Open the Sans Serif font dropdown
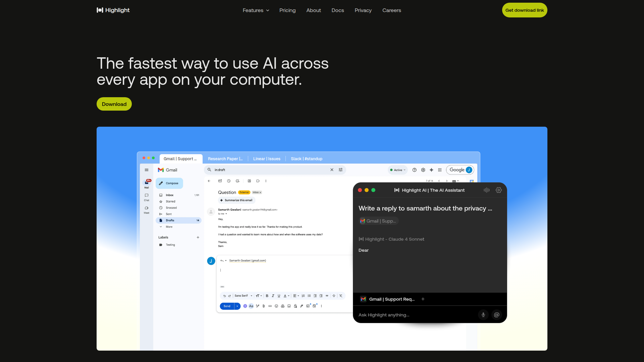 point(243,296)
